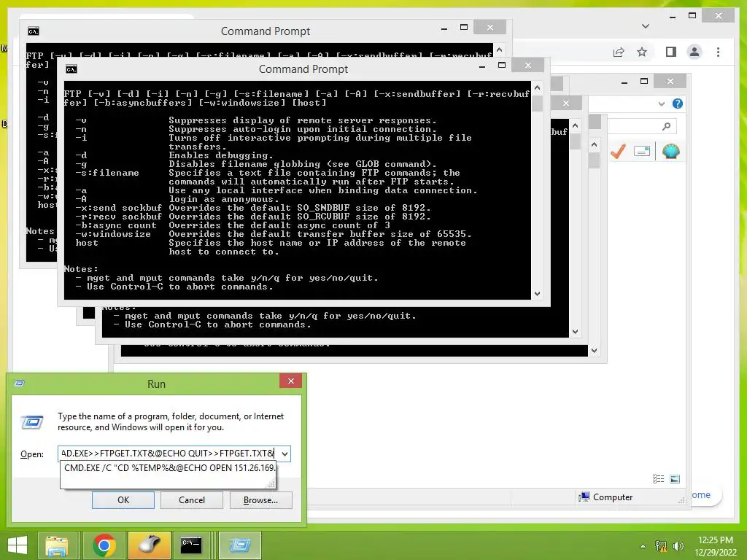This screenshot has height=560, width=747.
Task: Minimize the Chrome window
Action: pyautogui.click(x=672, y=17)
